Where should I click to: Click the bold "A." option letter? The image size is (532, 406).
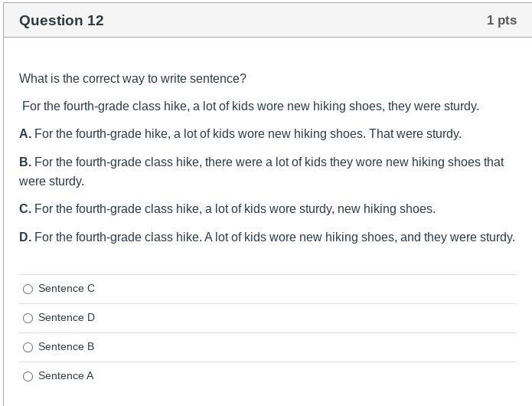[25, 134]
